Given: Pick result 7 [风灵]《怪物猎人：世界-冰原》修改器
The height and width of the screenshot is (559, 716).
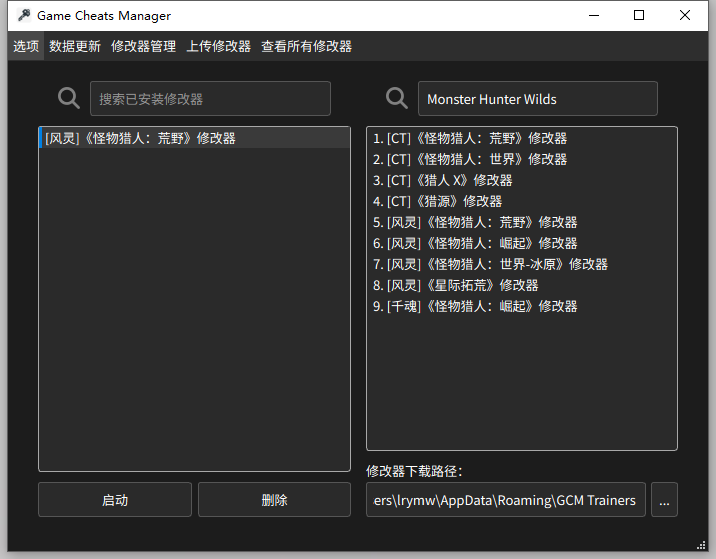Looking at the screenshot, I should (x=490, y=264).
